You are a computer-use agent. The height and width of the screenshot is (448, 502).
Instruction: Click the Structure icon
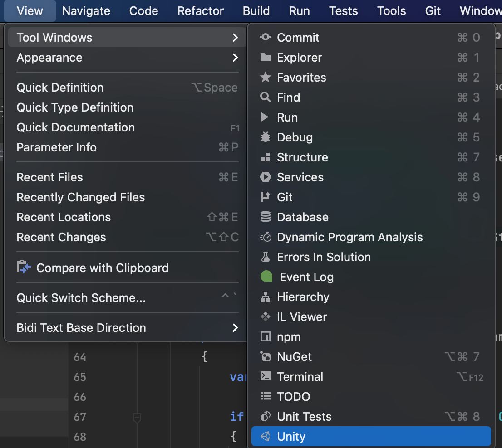[x=266, y=157]
